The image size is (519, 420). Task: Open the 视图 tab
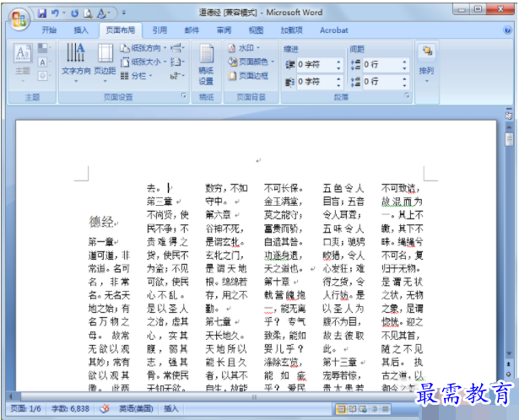tap(256, 30)
